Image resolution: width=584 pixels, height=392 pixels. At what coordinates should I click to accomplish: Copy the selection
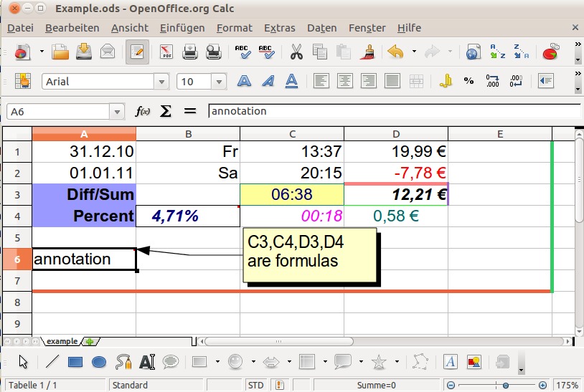tap(320, 52)
